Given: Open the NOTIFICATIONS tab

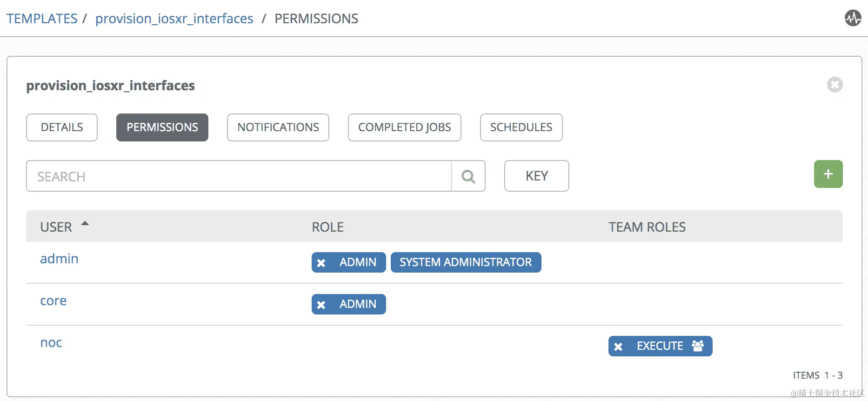Looking at the screenshot, I should (x=278, y=127).
